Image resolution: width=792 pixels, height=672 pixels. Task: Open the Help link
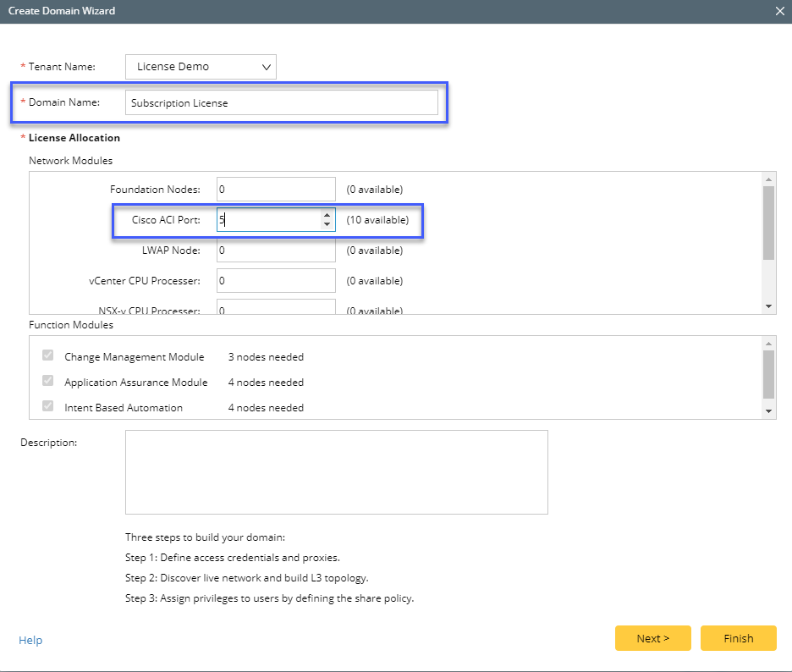click(x=30, y=641)
